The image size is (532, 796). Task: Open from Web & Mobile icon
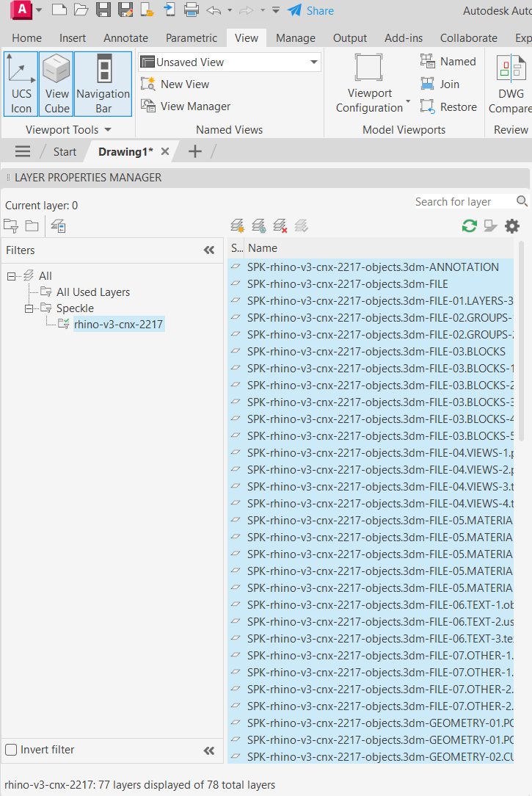click(x=147, y=10)
